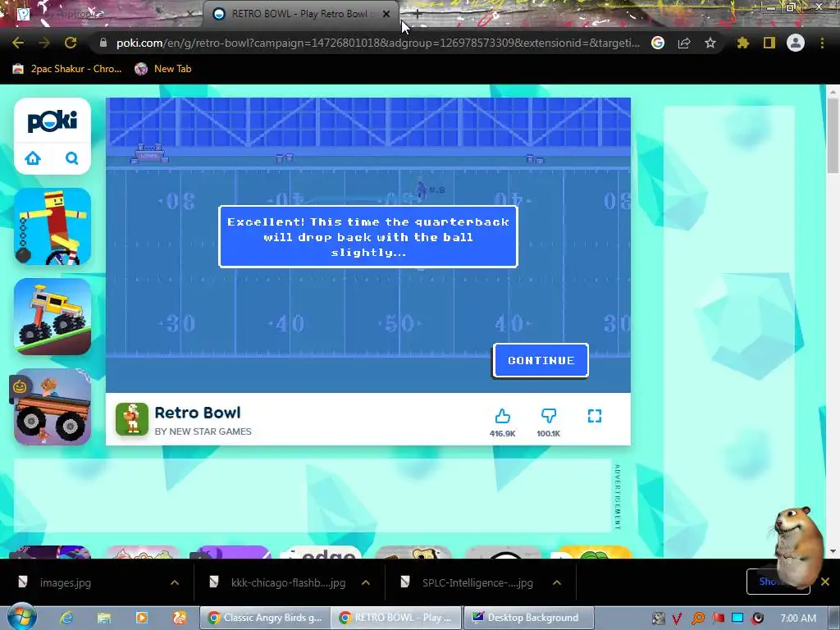Screen dimensions: 840x630
Task: Open the yellow monster truck game thumbnail
Action: [x=52, y=316]
